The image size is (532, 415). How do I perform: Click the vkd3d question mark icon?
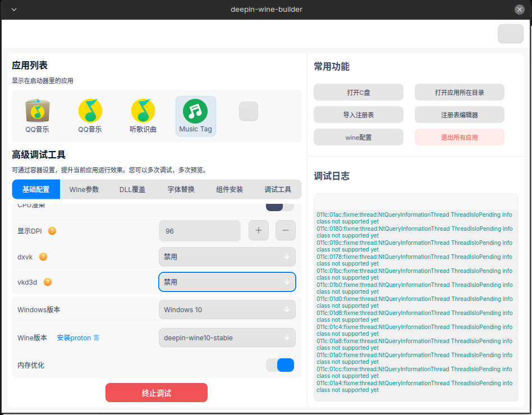tap(48, 282)
